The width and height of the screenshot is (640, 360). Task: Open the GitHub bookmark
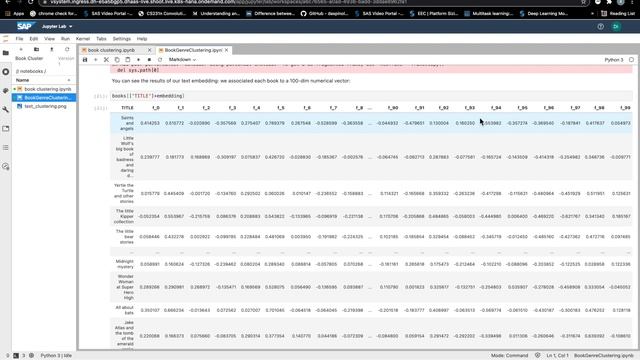[x=324, y=13]
